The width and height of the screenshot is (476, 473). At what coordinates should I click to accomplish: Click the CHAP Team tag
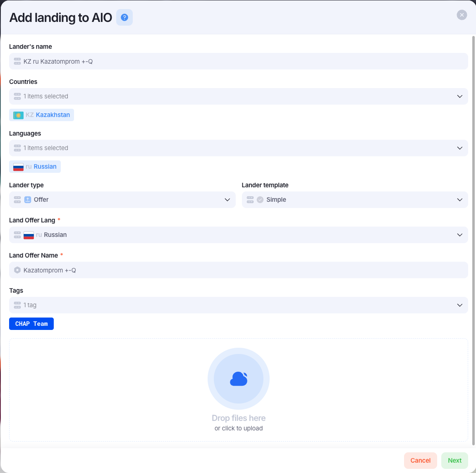pos(31,324)
